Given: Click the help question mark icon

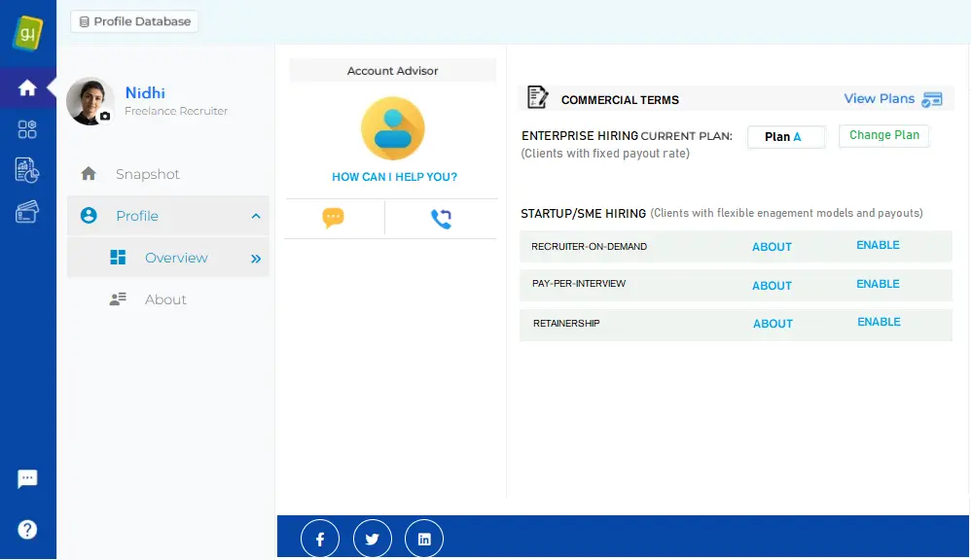Looking at the screenshot, I should pos(27,530).
